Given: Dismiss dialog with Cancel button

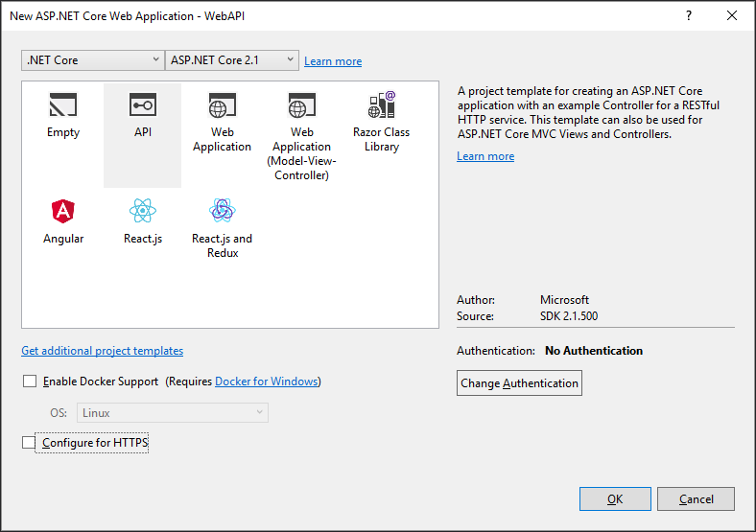Looking at the screenshot, I should click(696, 498).
